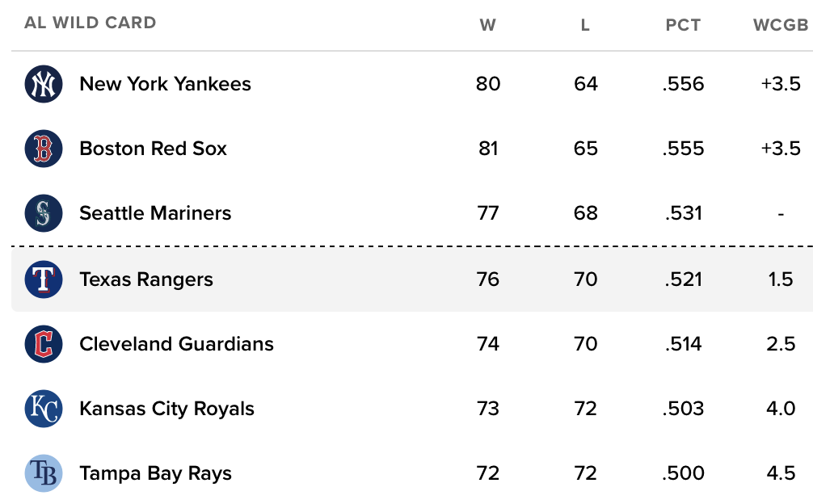Click the Cleveland Guardians logo
The image size is (813, 504).
(x=44, y=344)
